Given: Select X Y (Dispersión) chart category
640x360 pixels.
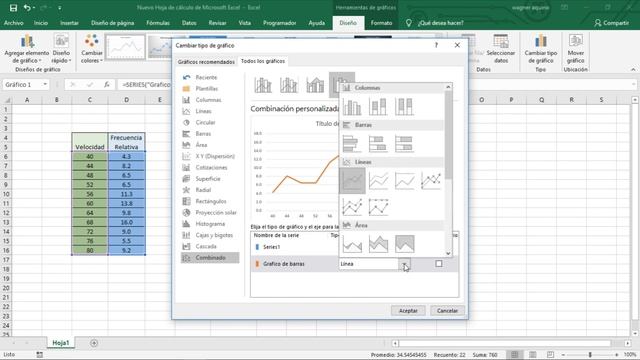Looking at the screenshot, I should pyautogui.click(x=210, y=156).
